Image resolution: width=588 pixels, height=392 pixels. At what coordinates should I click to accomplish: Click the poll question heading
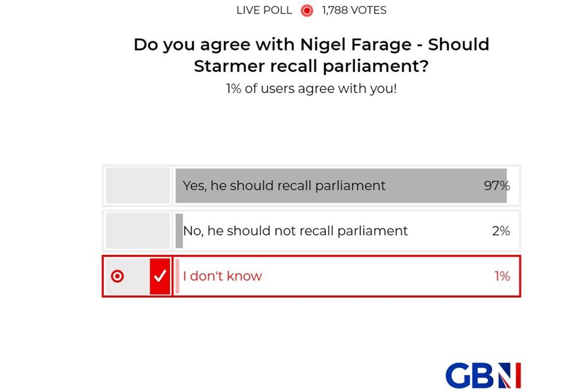click(x=311, y=55)
